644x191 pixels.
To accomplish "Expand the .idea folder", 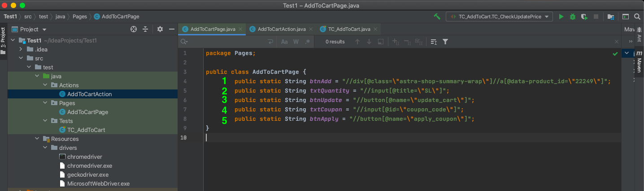I will click(21, 49).
